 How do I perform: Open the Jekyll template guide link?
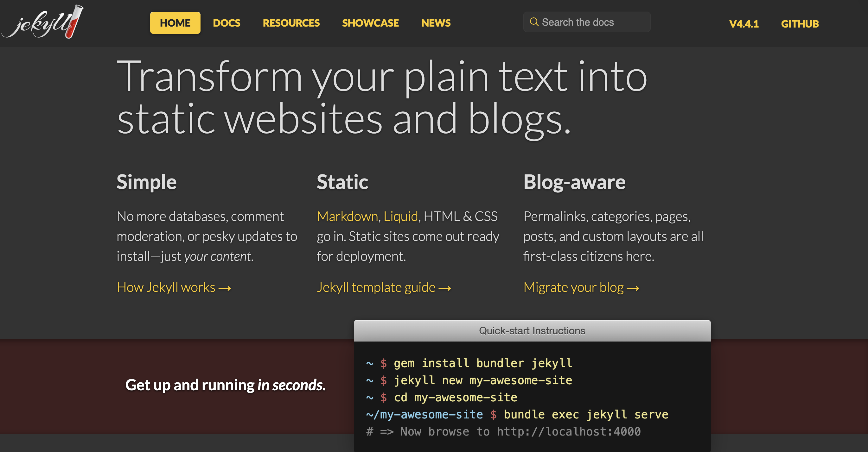[384, 287]
